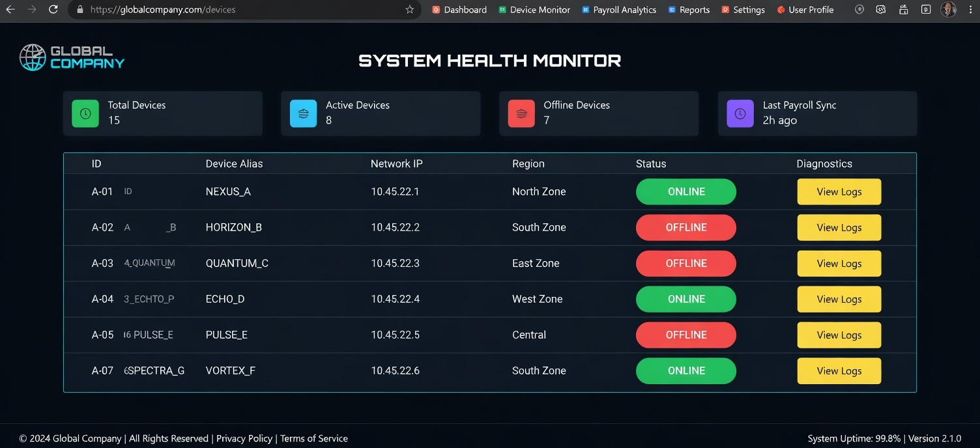Click the Device Alias column header

click(x=234, y=163)
